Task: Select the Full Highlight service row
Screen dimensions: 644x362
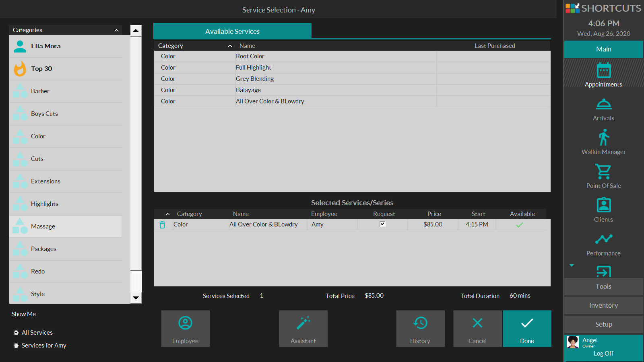Action: coord(352,68)
